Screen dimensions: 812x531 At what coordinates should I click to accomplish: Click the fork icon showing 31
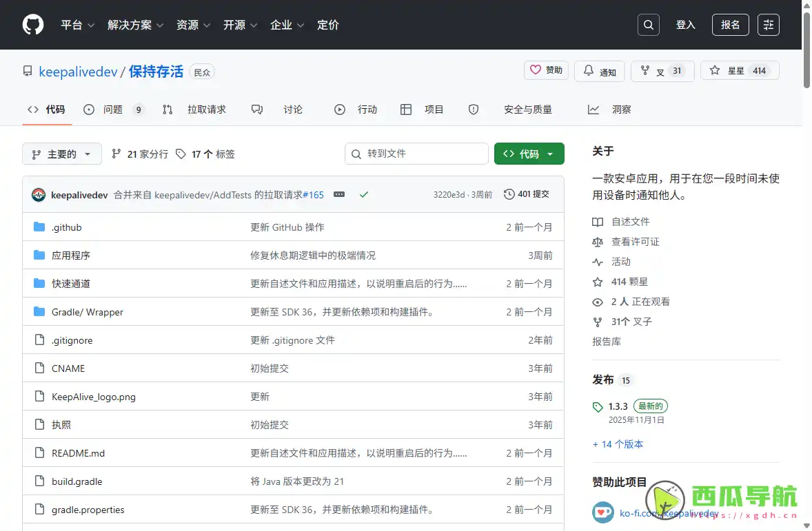(x=644, y=70)
